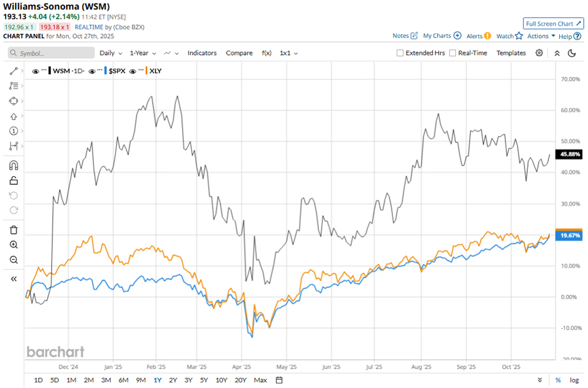
Task: Click the Notes edit icon
Action: [414, 36]
